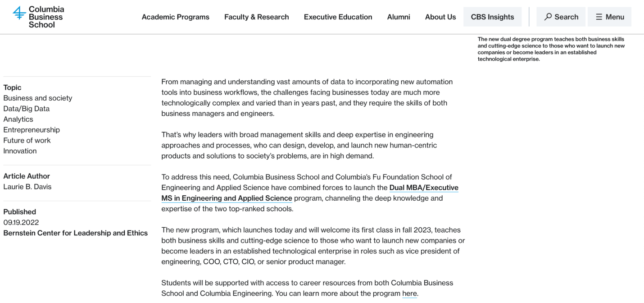Go to the Alumni section
644x303 pixels.
[x=399, y=17]
